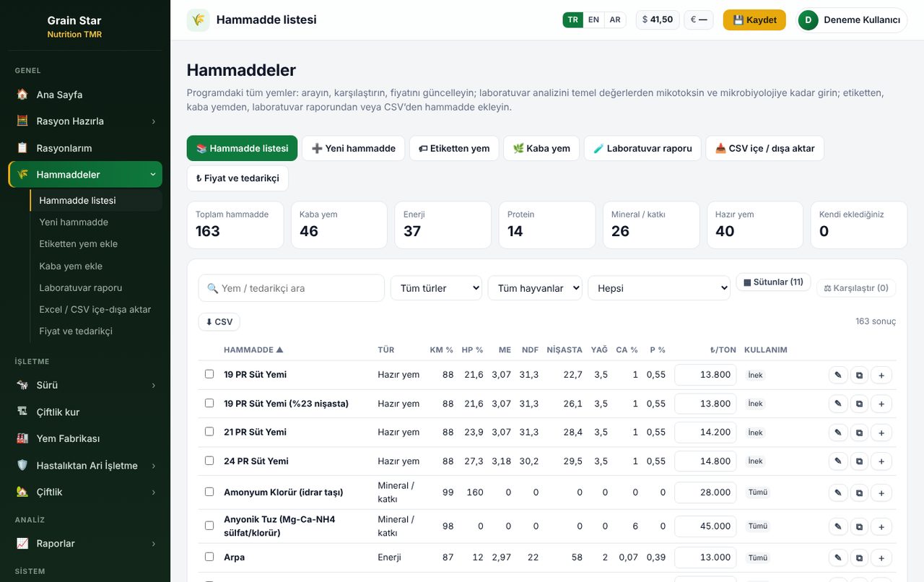Click the Çiftlik kur construction icon
This screenshot has height=582, width=924.
click(22, 412)
